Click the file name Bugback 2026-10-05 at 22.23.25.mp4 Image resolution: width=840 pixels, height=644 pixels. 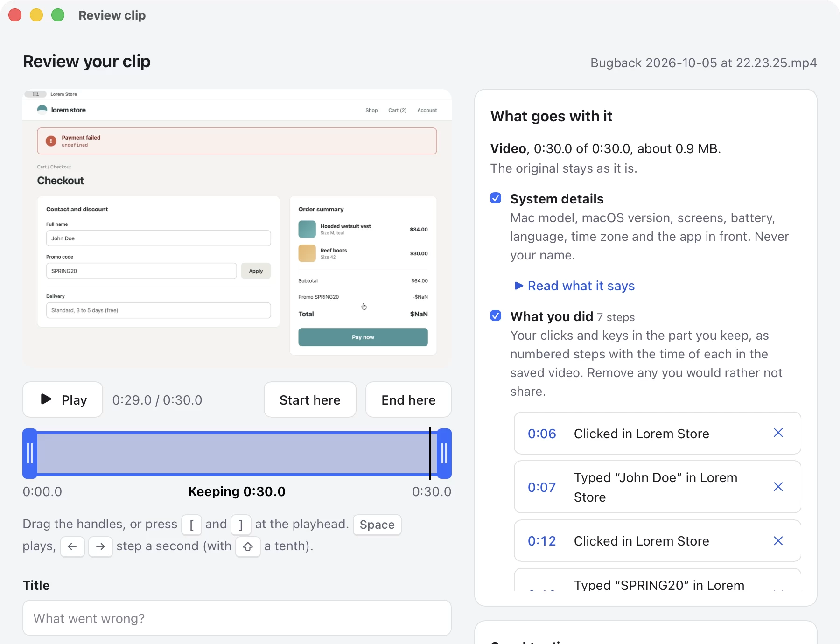[x=703, y=63]
